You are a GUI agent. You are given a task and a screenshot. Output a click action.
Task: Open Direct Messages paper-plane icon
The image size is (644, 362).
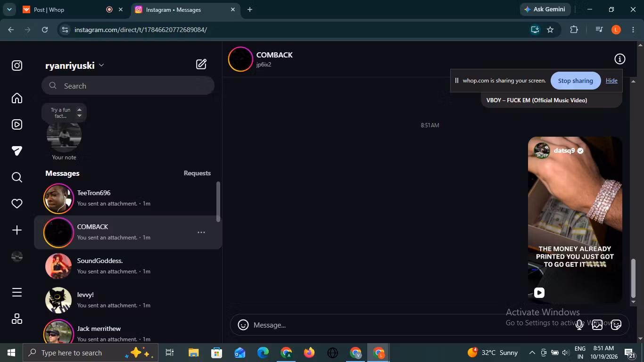coord(17,151)
